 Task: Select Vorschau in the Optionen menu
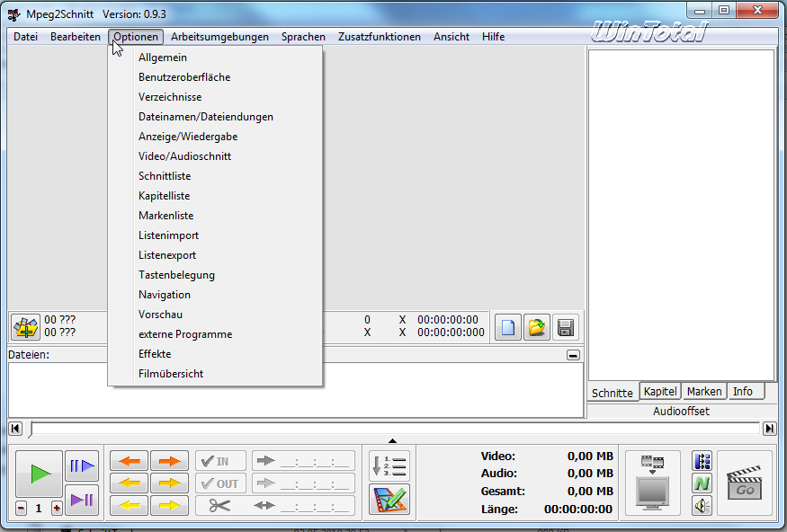coord(215,315)
